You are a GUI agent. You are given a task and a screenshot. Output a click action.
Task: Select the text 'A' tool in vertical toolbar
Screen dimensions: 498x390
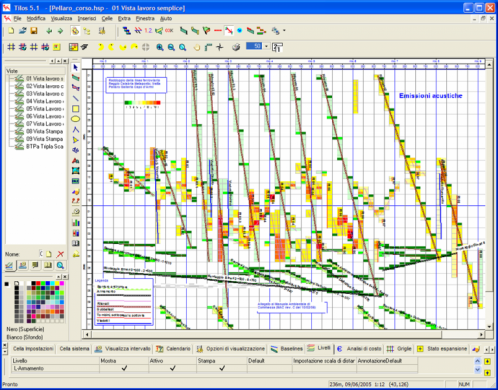76,160
